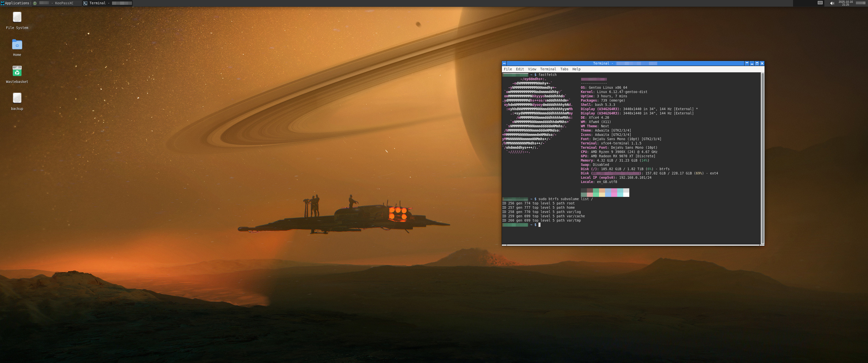Roll up the terminal window (shade button)
This screenshot has width=868, height=363.
(747, 63)
